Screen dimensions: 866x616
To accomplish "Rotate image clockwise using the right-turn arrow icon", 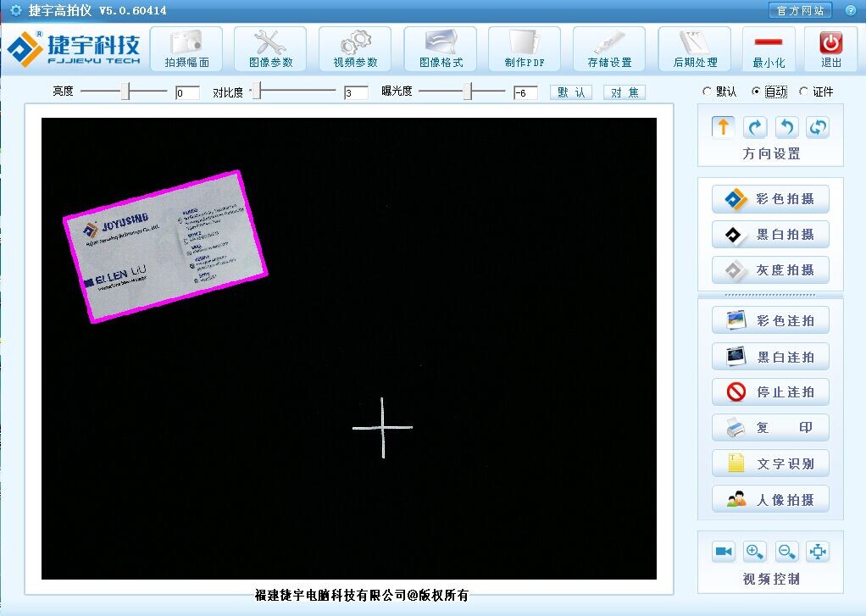I will pyautogui.click(x=755, y=127).
